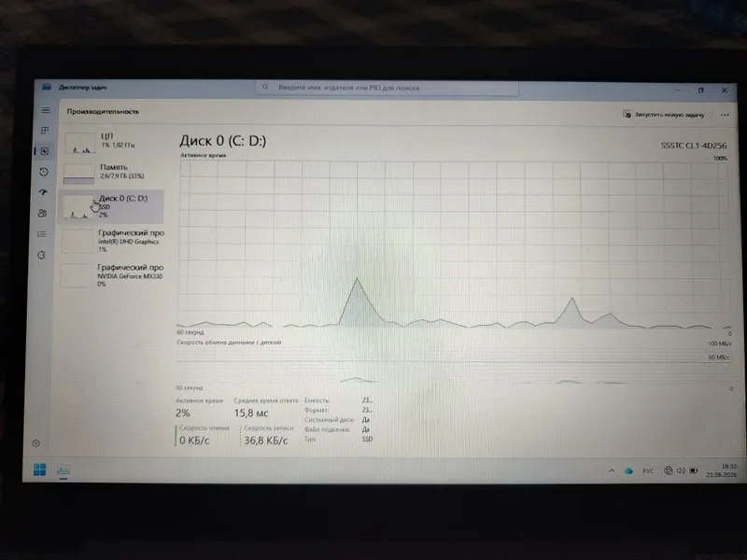The width and height of the screenshot is (747, 560).
Task: Select the Диск 0 (C: D:) item
Action: click(x=111, y=206)
